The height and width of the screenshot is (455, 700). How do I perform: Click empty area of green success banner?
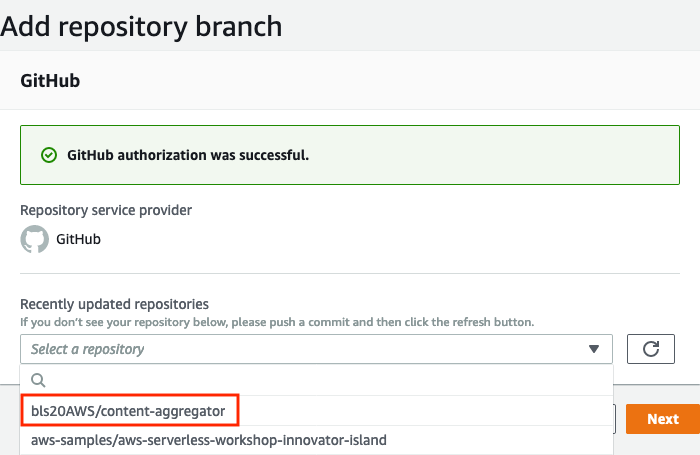click(x=491, y=155)
